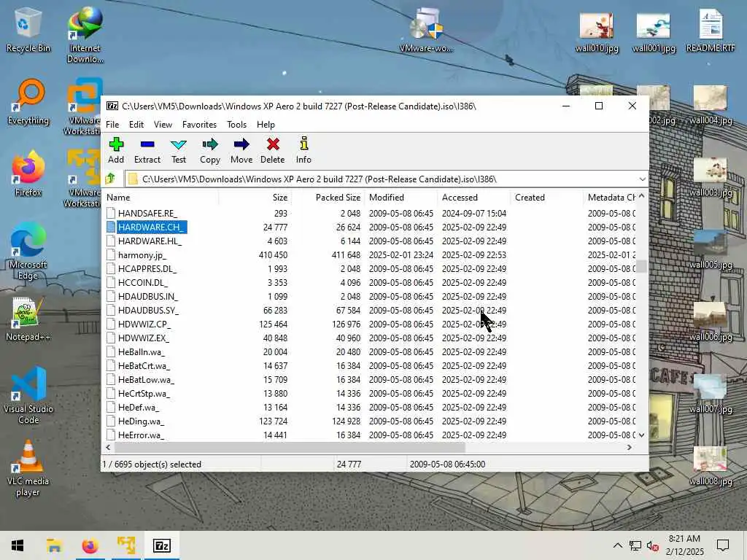Open the View menu

click(x=163, y=124)
